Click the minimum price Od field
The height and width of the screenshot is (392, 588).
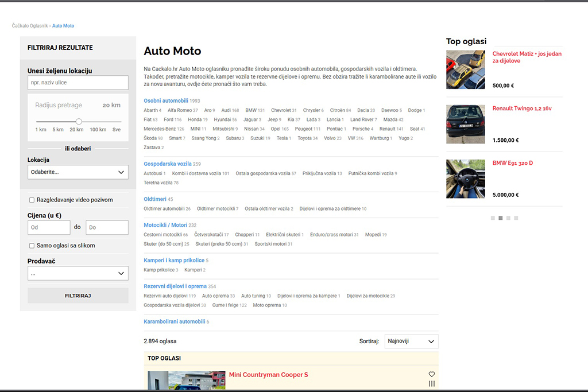(49, 227)
